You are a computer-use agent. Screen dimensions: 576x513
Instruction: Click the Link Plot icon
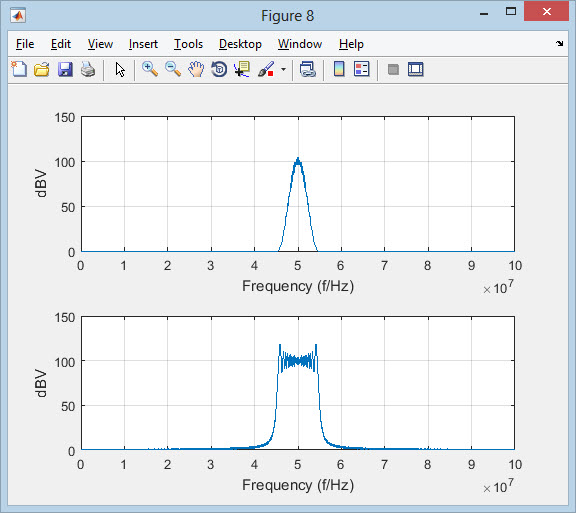[307, 69]
